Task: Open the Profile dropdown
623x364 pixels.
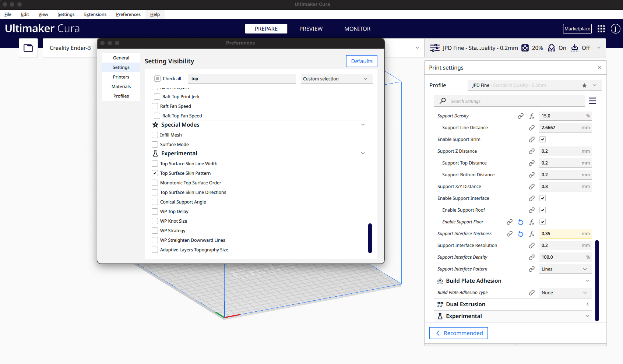Action: [534, 85]
